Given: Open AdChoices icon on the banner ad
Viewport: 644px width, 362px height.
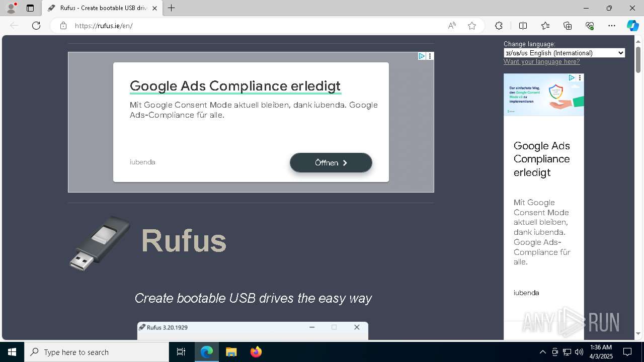Looking at the screenshot, I should click(422, 56).
